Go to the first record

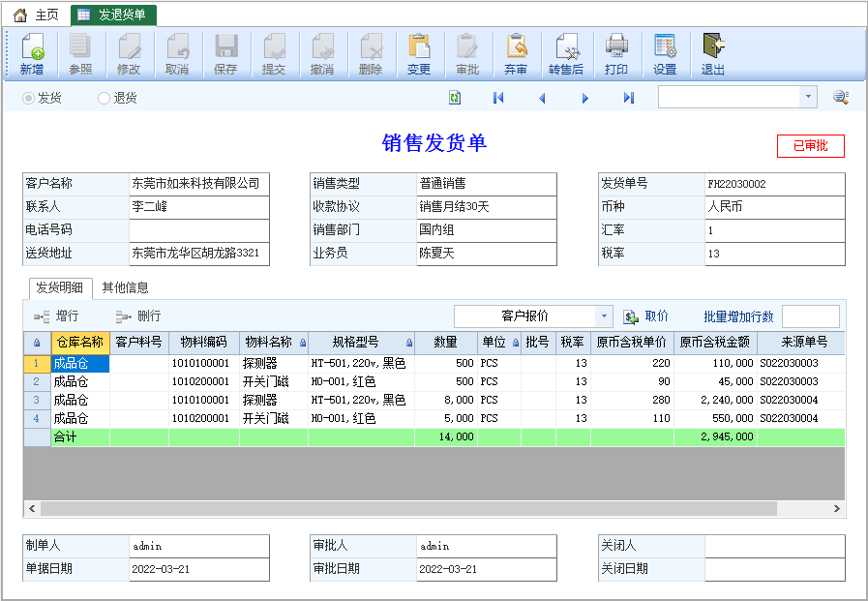498,98
